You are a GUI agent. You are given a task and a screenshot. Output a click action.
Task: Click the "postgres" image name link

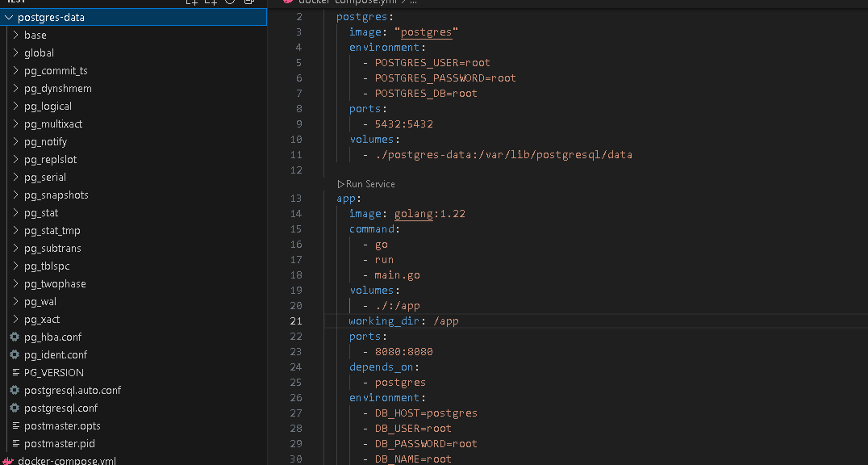pos(426,32)
